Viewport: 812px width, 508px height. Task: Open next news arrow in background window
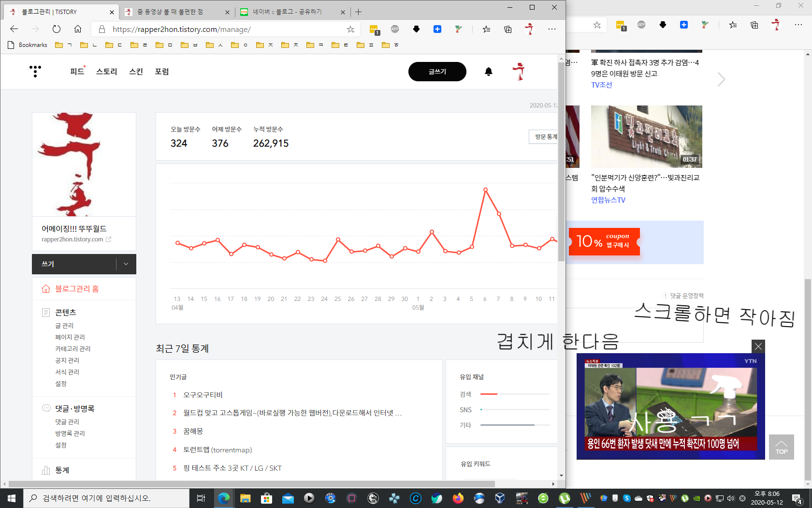coord(721,79)
